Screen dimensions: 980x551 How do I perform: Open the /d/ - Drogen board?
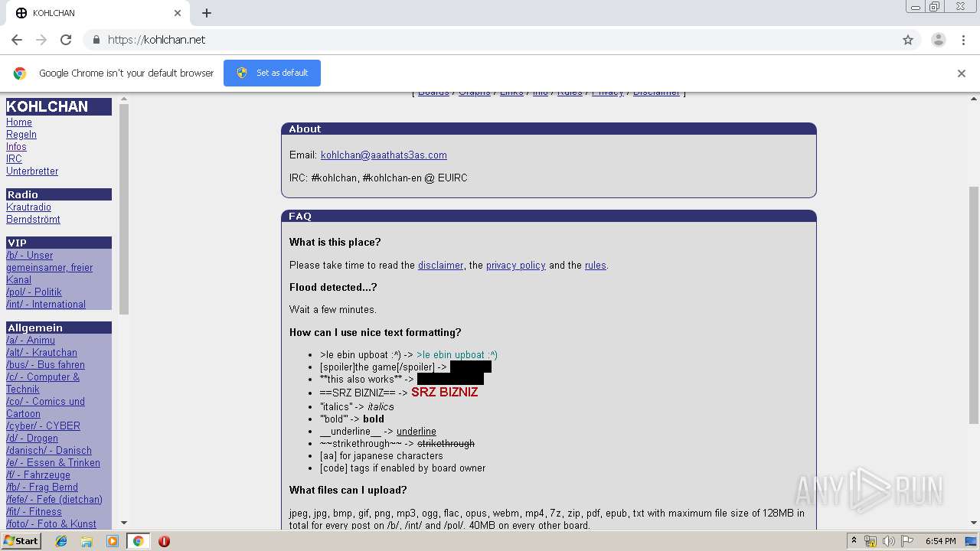pyautogui.click(x=32, y=439)
